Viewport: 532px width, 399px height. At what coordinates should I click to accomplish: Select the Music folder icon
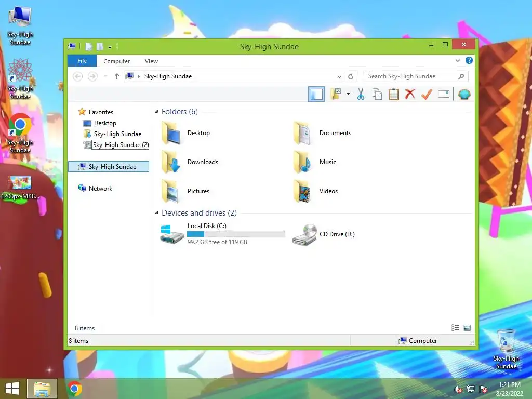(303, 162)
